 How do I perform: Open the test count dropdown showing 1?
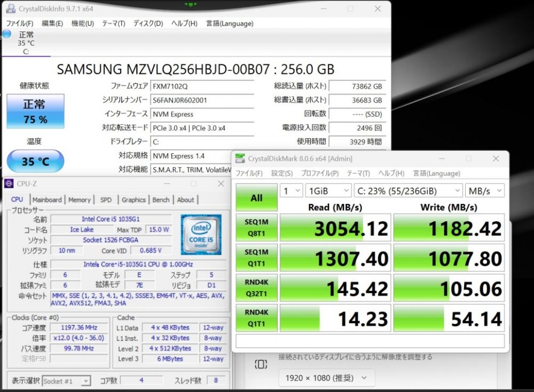[291, 191]
